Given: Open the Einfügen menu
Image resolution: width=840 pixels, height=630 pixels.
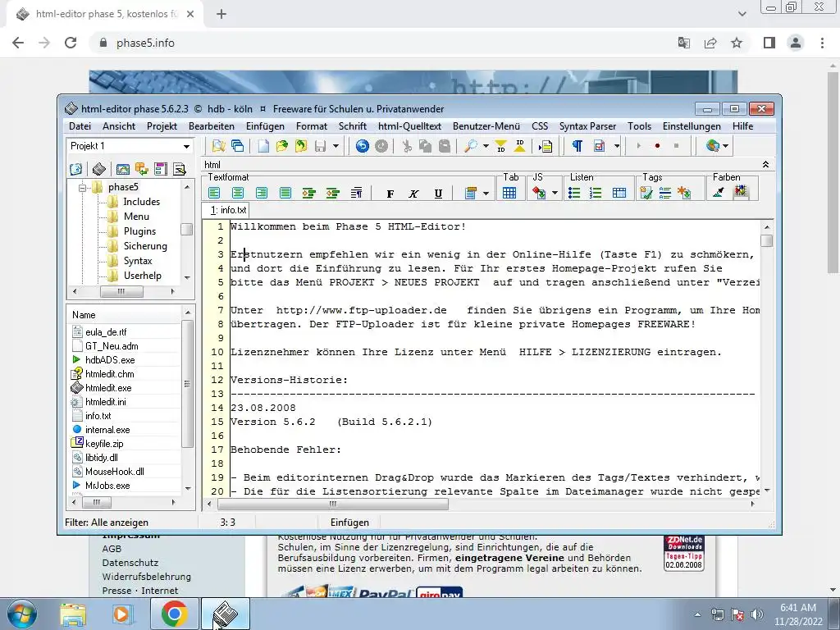Looking at the screenshot, I should pyautogui.click(x=265, y=126).
